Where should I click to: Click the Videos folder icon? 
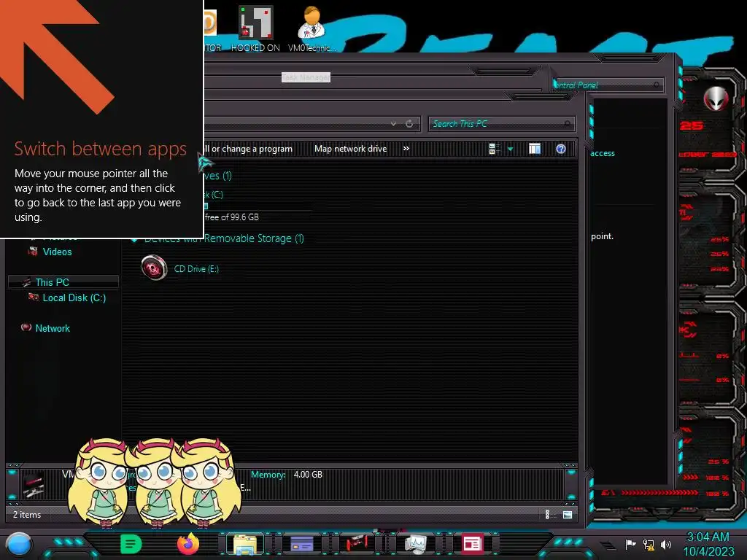click(x=33, y=252)
